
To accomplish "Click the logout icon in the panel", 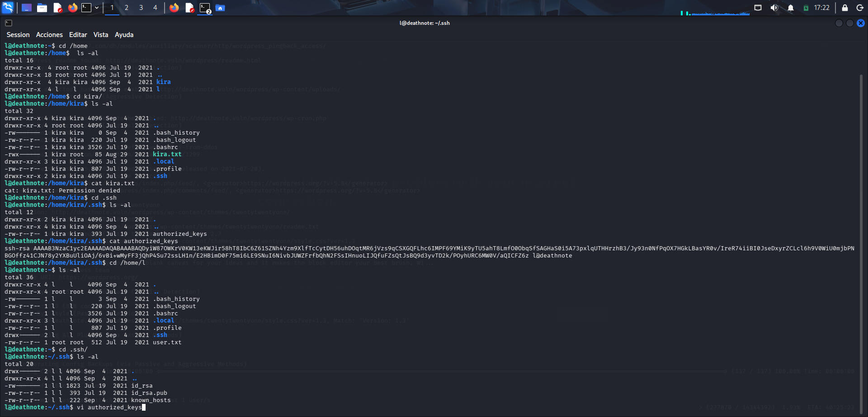I will [861, 8].
